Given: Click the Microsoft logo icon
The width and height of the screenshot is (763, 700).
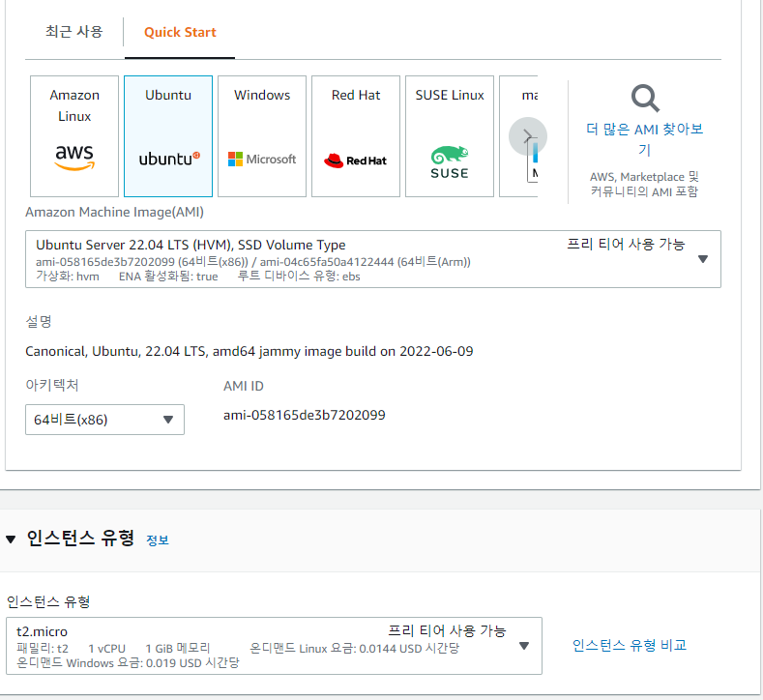Looking at the screenshot, I should click(262, 160).
